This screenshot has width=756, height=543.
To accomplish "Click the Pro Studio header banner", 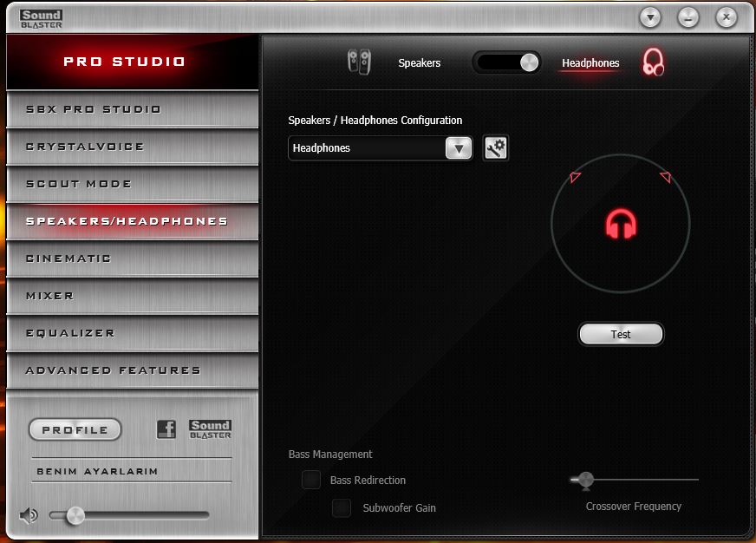I will pyautogui.click(x=133, y=62).
